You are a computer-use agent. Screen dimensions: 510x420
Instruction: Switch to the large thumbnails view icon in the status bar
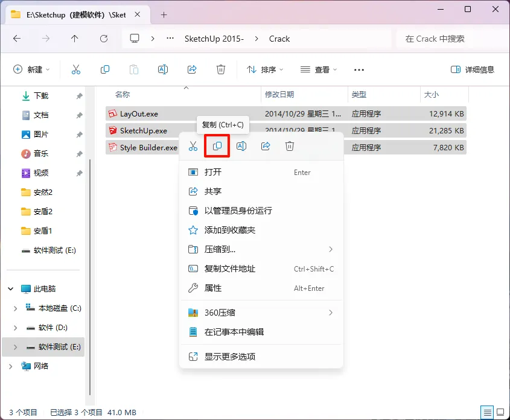point(500,413)
